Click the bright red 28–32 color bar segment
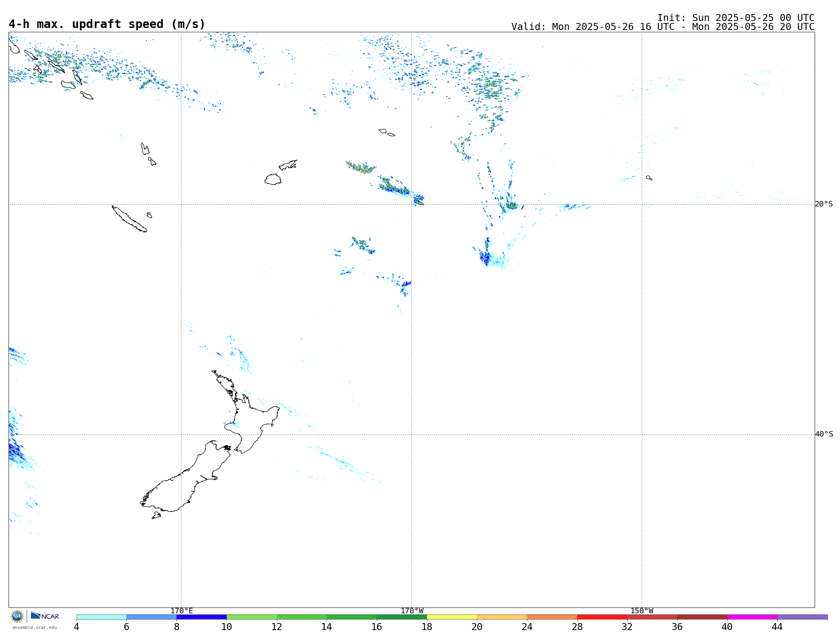 (x=602, y=617)
